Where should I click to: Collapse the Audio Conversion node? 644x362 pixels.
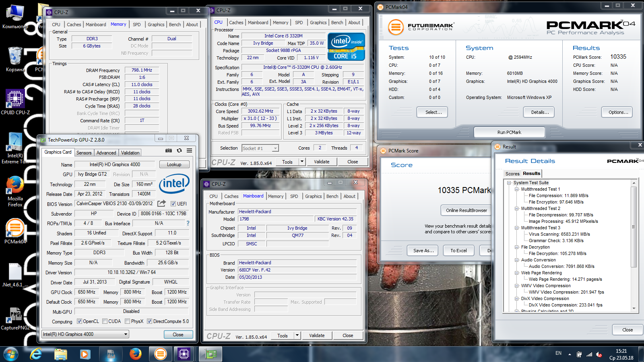517,260
